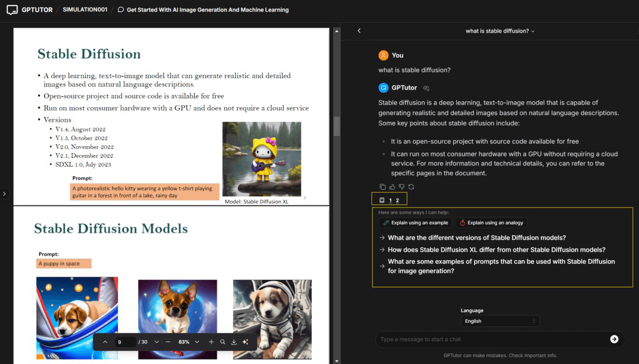Open the 83% zoom level dropdown
Image resolution: width=639 pixels, height=364 pixels.
pos(189,342)
